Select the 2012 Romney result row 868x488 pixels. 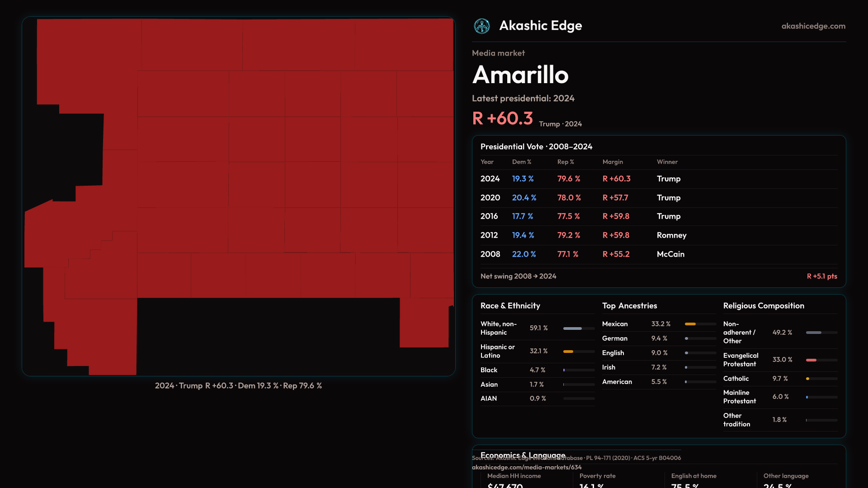click(x=658, y=235)
